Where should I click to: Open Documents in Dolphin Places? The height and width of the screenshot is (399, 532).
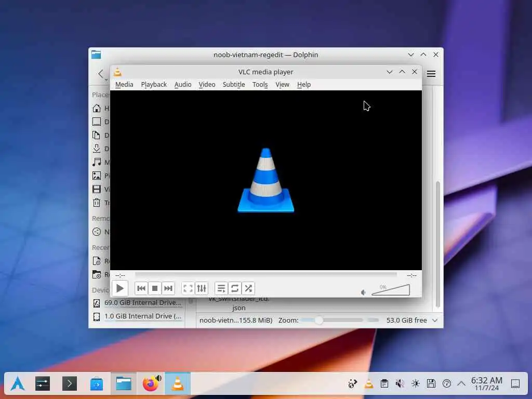click(100, 136)
